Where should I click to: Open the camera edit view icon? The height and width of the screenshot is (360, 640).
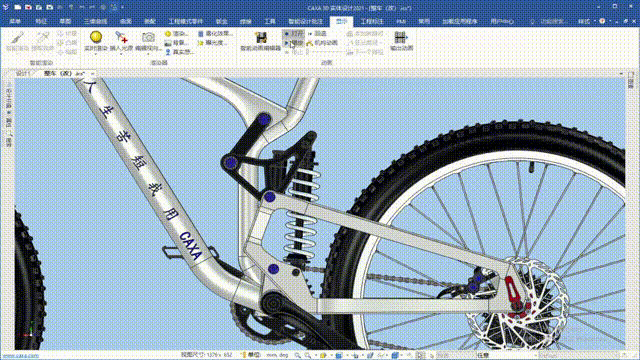148,37
